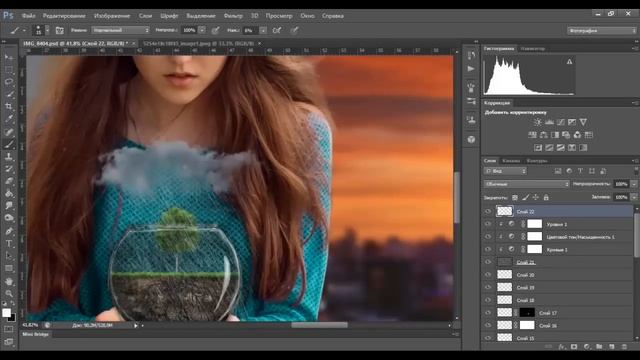
Task: Click the canvas horizontal scrollbar thumb
Action: [x=319, y=325]
